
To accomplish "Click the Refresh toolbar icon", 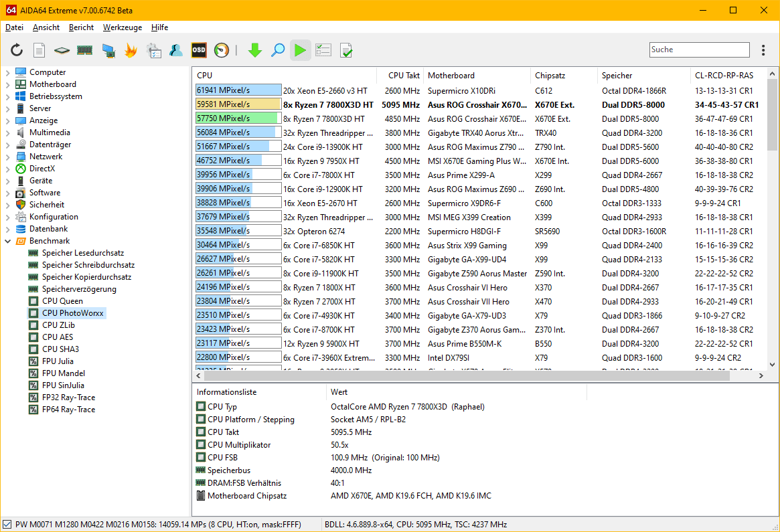I will (x=17, y=50).
